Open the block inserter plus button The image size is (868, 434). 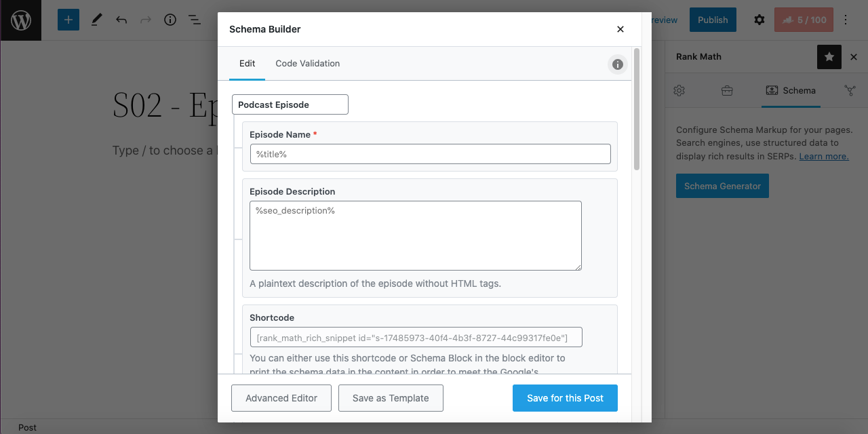click(68, 20)
